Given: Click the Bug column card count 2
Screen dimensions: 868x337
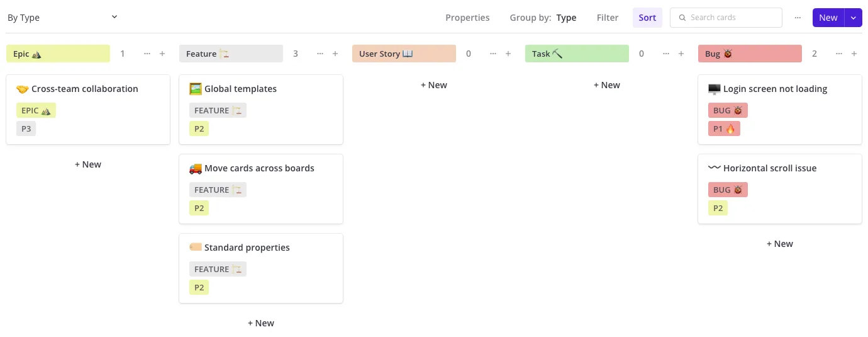Looking at the screenshot, I should [x=815, y=54].
